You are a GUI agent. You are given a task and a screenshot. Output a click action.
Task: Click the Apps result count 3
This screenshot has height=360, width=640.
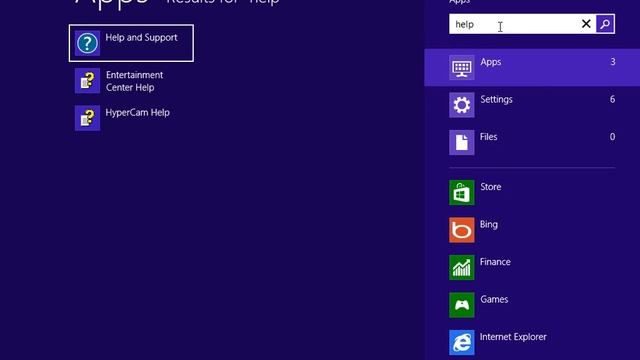pos(613,62)
